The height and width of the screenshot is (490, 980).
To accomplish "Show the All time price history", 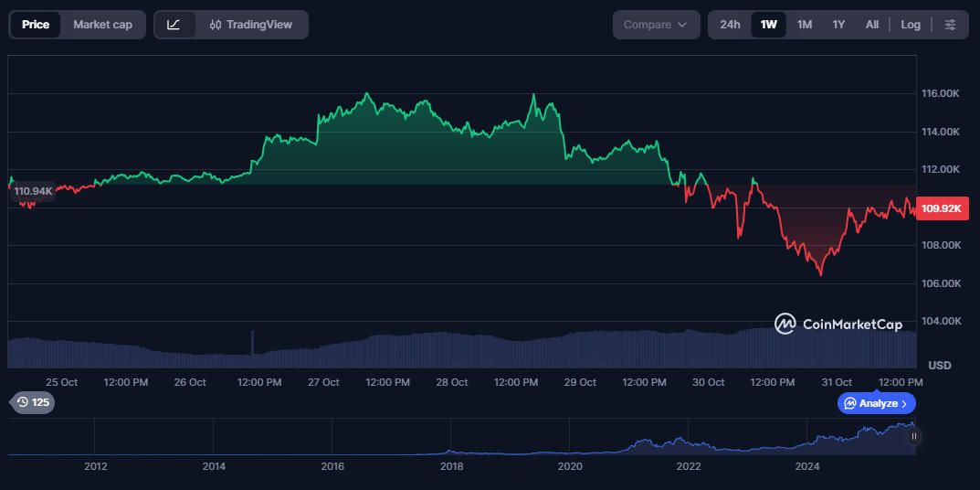I will pyautogui.click(x=872, y=25).
